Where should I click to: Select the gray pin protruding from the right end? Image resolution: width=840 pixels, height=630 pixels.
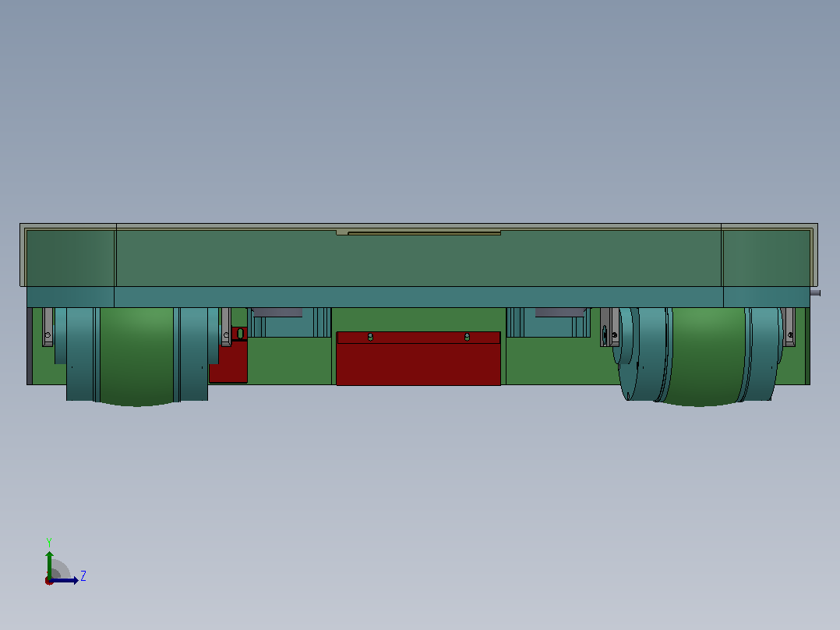pyautogui.click(x=815, y=292)
